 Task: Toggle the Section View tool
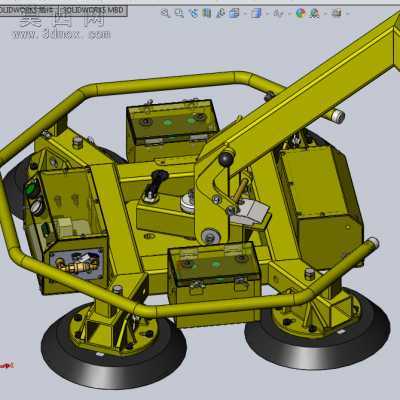click(x=207, y=13)
